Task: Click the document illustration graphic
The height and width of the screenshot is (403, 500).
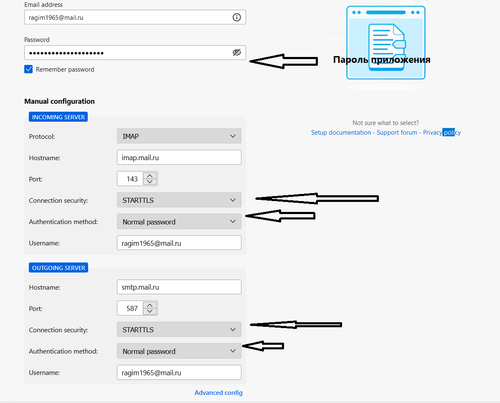Action: point(386,43)
